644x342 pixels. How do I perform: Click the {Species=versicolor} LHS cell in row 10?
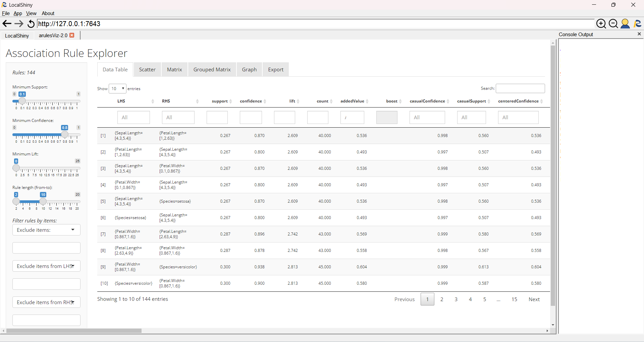click(133, 283)
